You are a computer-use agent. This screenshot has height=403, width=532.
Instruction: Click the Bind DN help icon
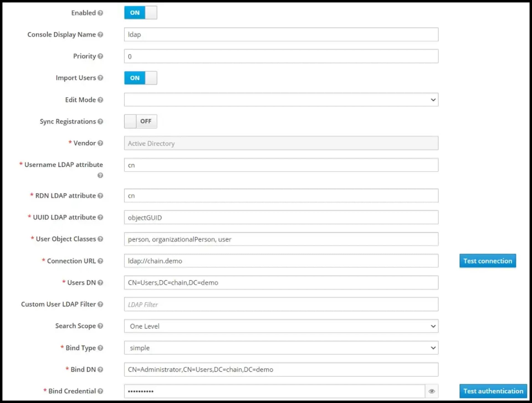(x=100, y=369)
